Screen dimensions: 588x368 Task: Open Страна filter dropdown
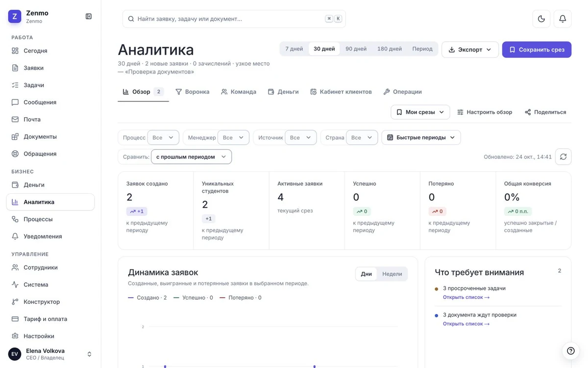point(362,137)
